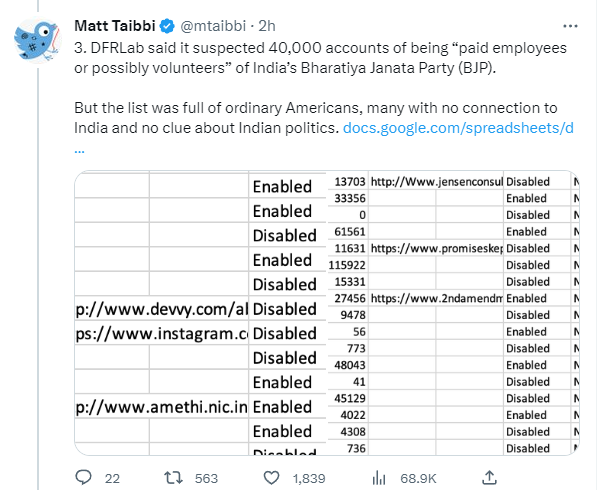The height and width of the screenshot is (490, 599).
Task: Click the 68.9K views count
Action: coord(418,479)
